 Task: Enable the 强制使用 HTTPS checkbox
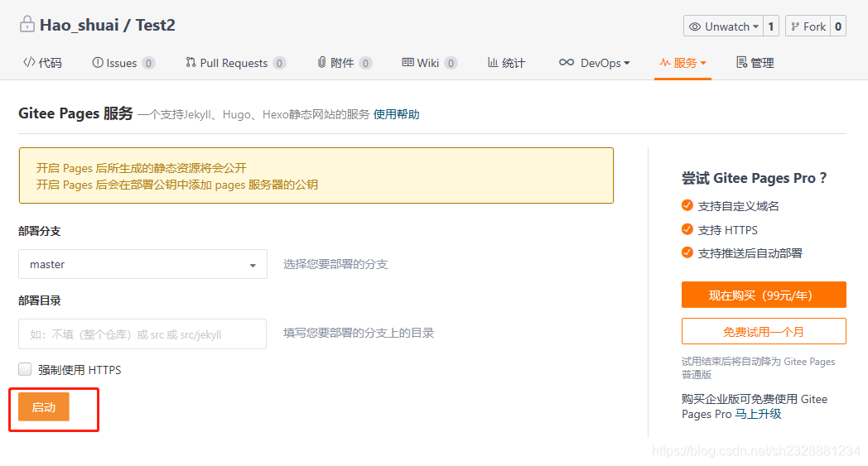(25, 369)
